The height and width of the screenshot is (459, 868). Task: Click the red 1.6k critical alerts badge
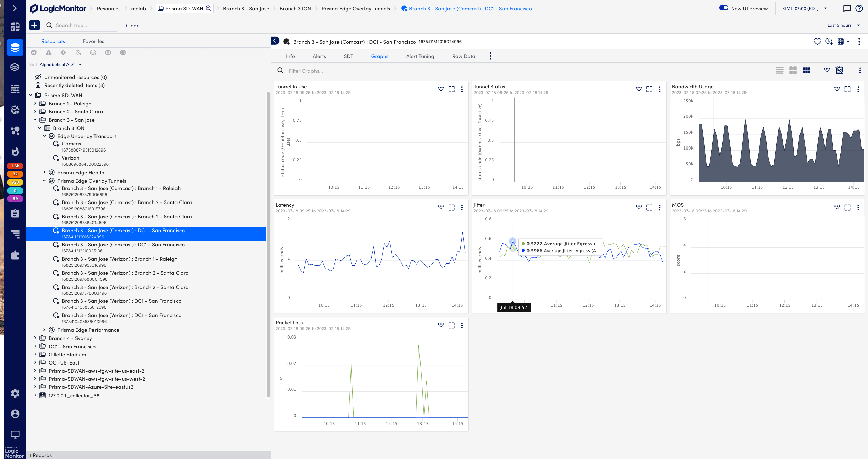(x=15, y=166)
